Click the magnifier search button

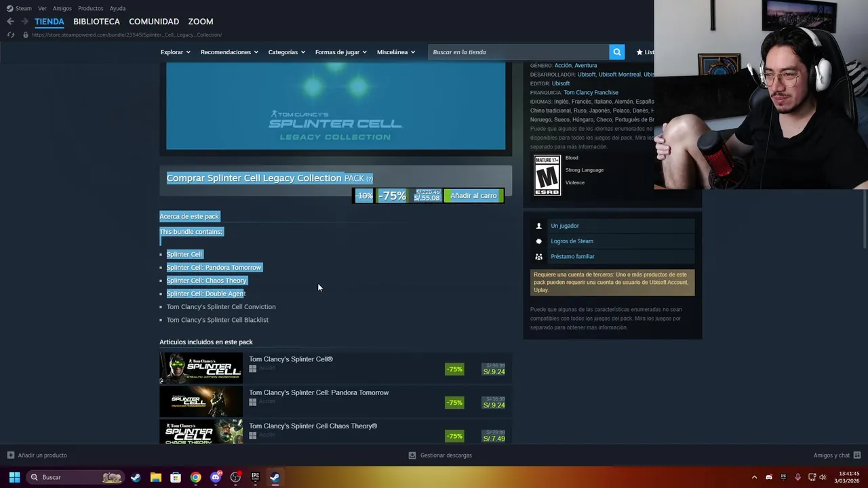(616, 52)
